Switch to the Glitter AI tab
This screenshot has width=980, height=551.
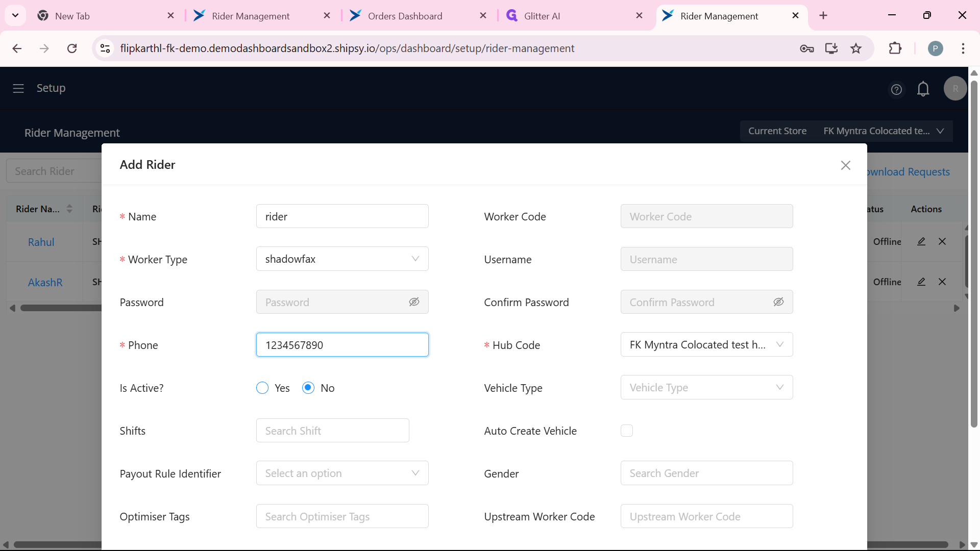click(x=542, y=16)
